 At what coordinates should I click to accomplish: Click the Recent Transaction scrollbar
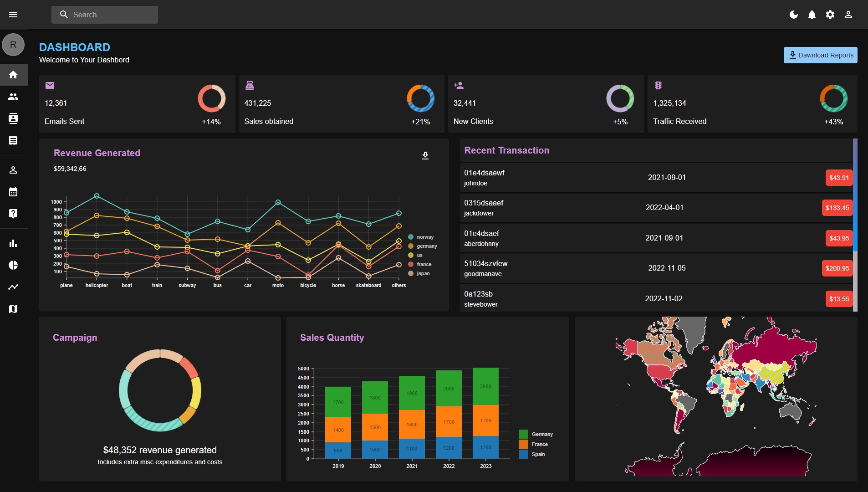coord(855,195)
